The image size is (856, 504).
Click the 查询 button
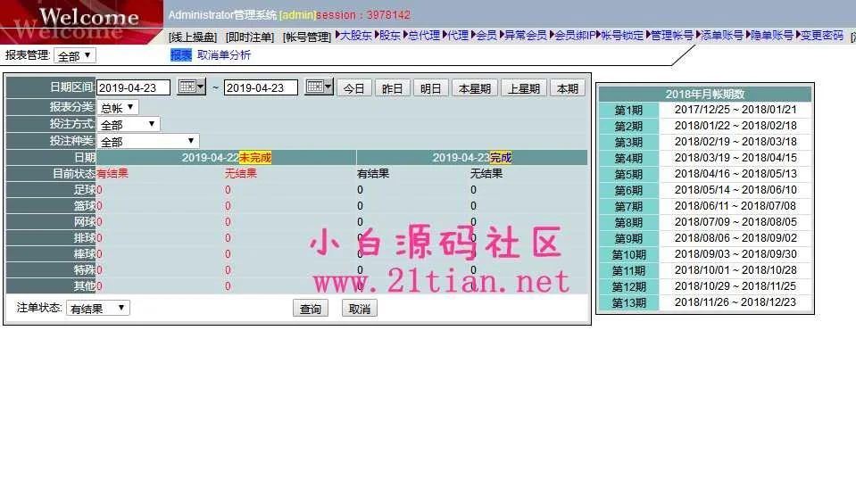pos(310,309)
